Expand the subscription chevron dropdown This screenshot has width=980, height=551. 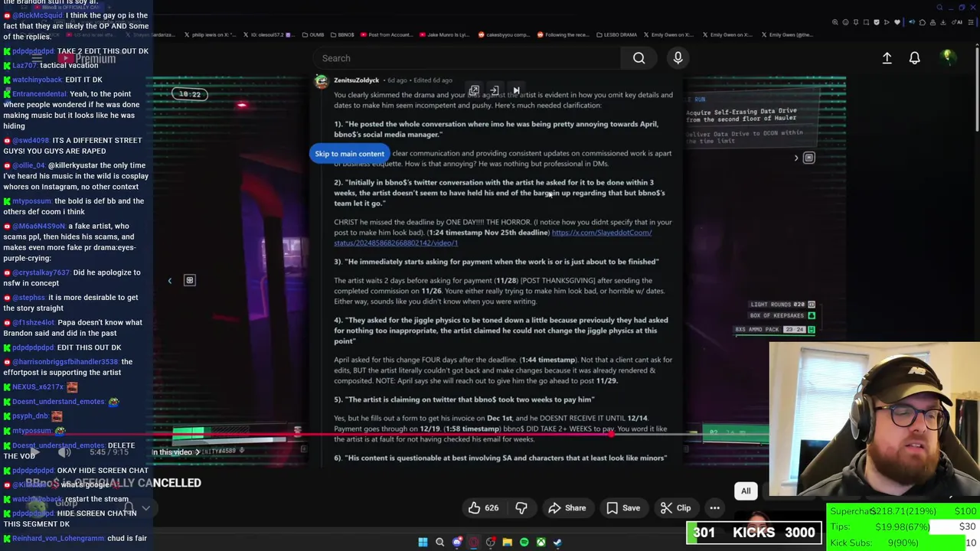click(145, 507)
